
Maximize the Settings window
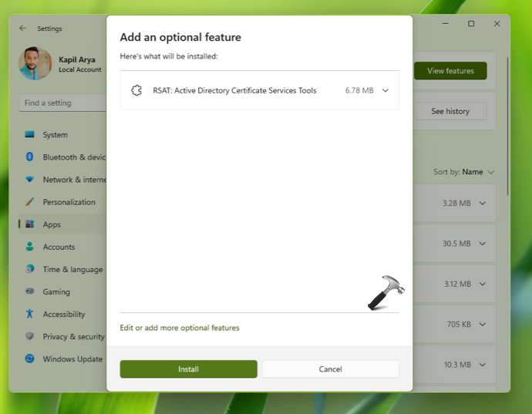point(471,23)
